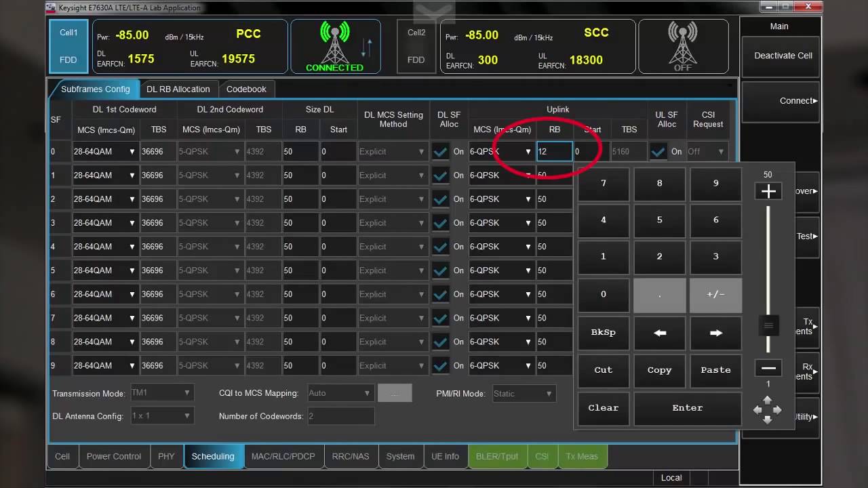
Task: Open Uplink MCS dropdown for subframe 6
Action: point(501,294)
